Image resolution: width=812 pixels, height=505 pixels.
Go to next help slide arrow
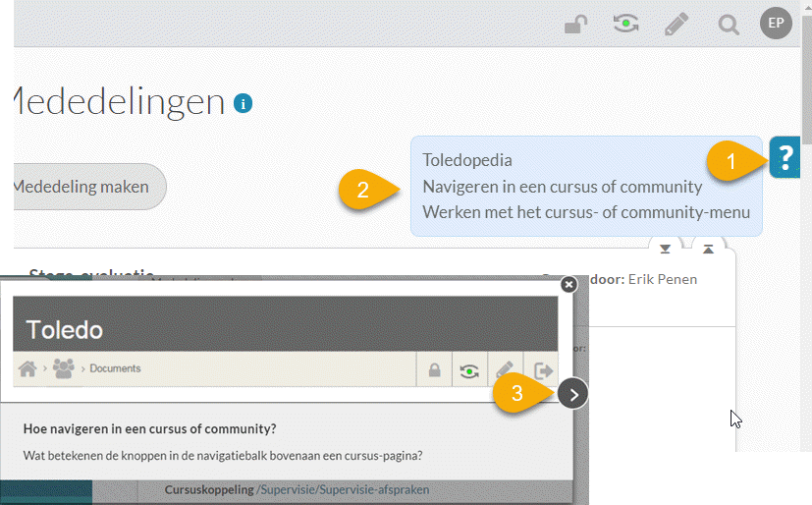coord(572,394)
